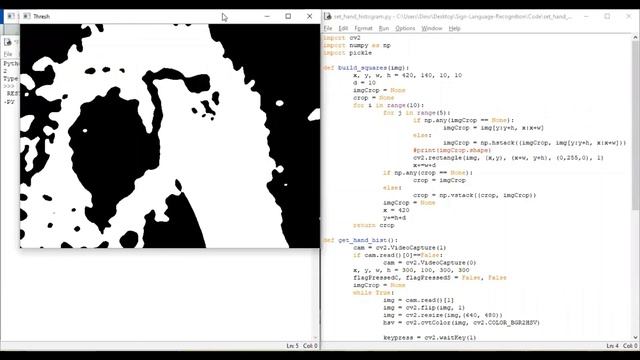Click the 'for j in range(5):' line
The image size is (640, 360).
click(417, 113)
